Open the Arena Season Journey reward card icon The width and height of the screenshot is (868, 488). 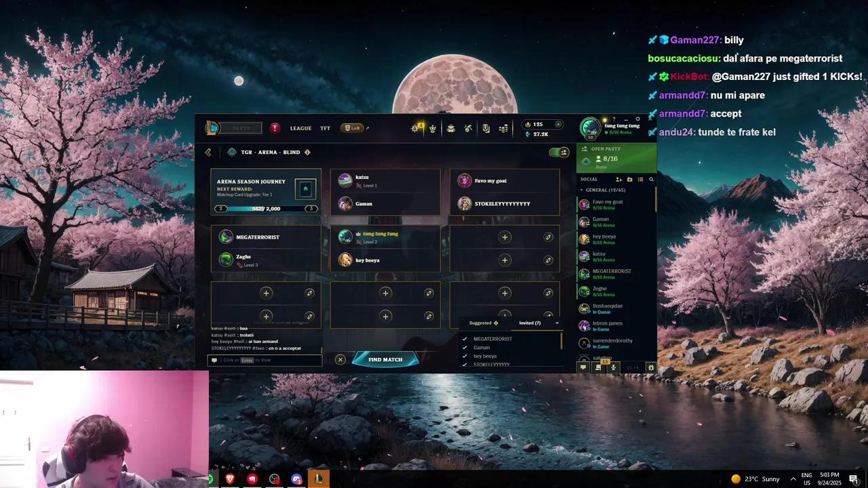coord(305,189)
